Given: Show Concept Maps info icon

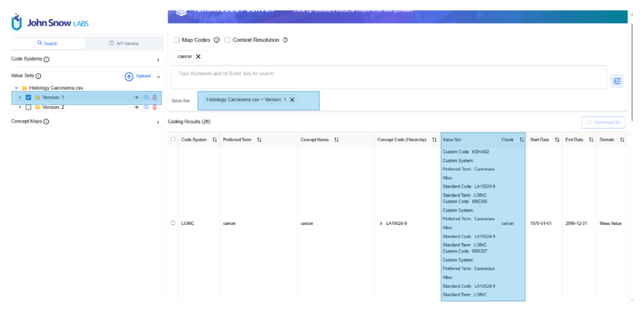Looking at the screenshot, I should point(46,122).
